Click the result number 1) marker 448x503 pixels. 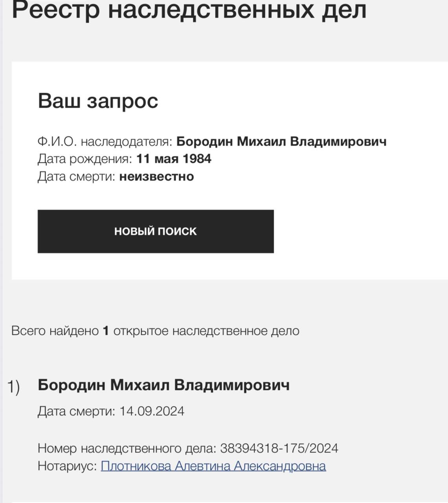point(14,387)
